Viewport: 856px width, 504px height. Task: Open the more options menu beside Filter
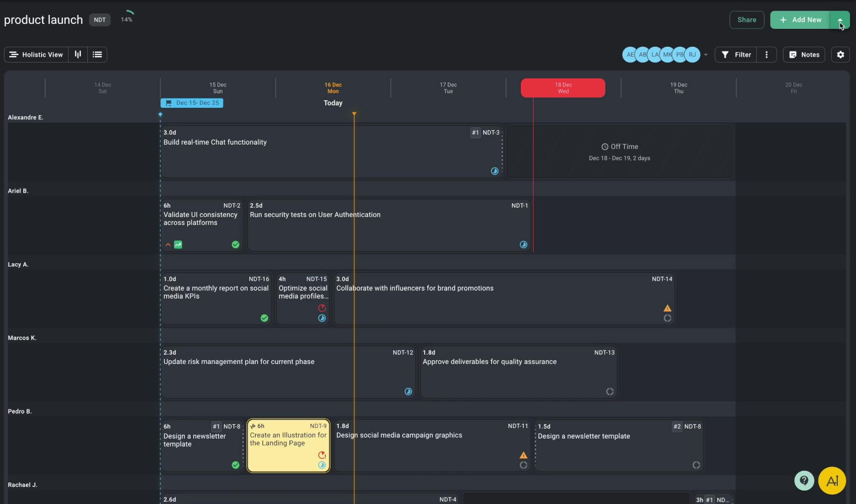[x=766, y=55]
